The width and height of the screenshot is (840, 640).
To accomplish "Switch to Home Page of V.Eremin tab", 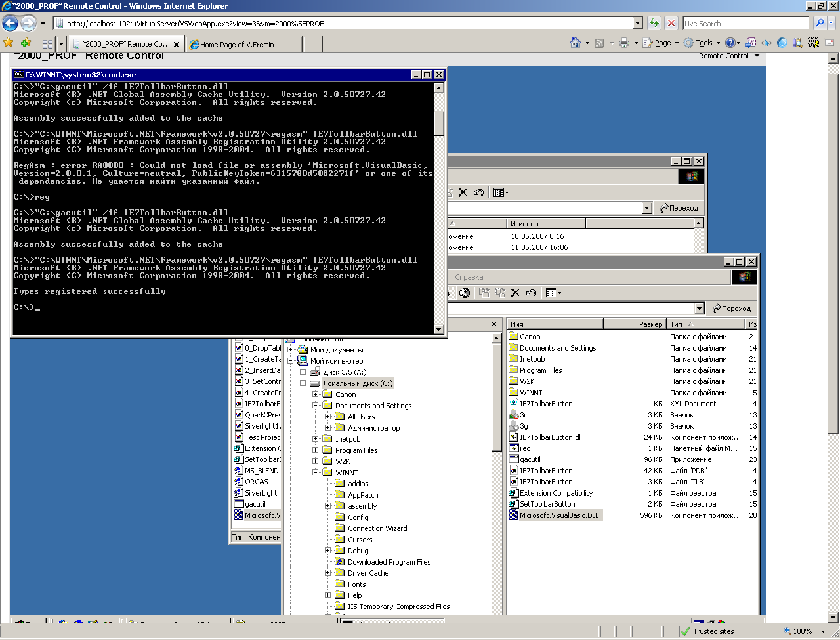I will tap(244, 44).
